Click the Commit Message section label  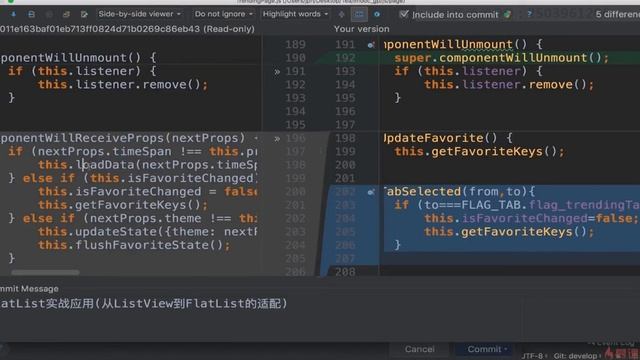point(29,289)
